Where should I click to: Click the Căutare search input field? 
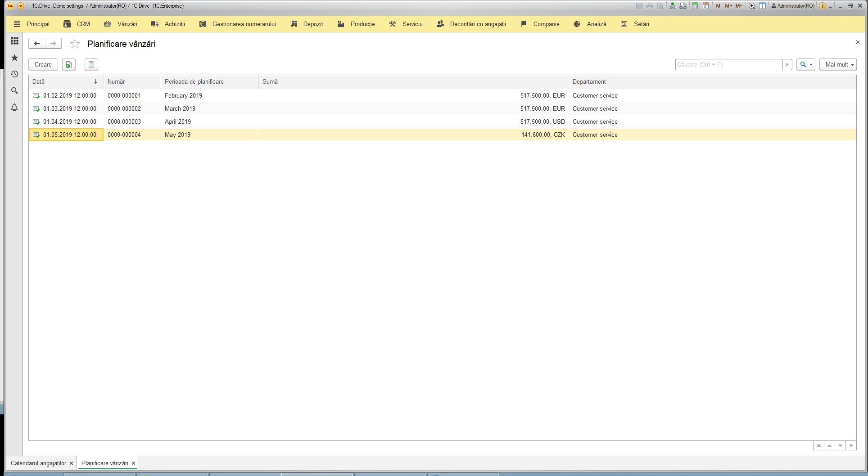[x=729, y=65]
